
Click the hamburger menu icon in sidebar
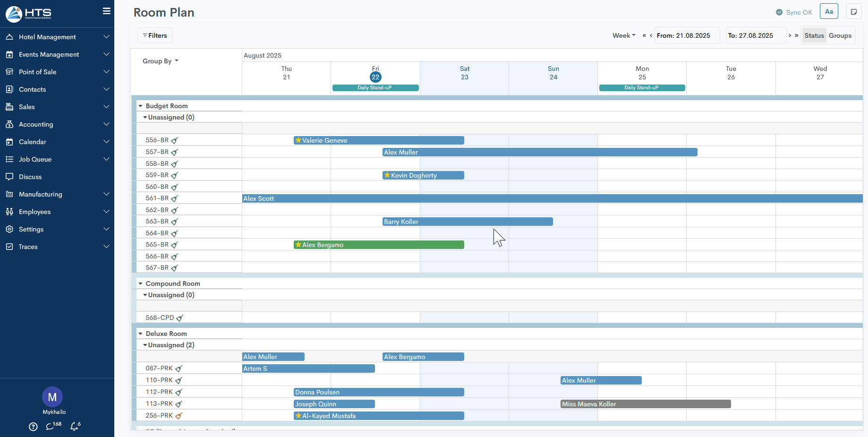tap(107, 11)
